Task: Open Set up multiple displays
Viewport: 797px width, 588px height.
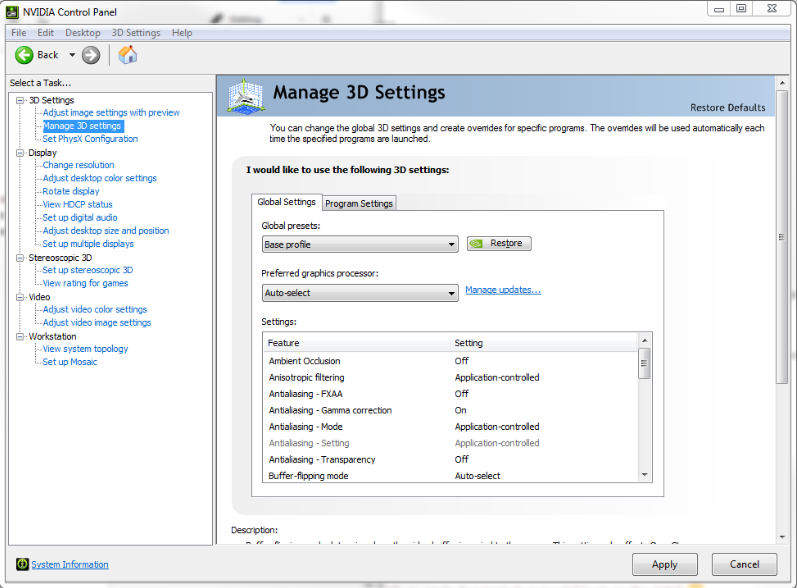Action: pyautogui.click(x=88, y=244)
